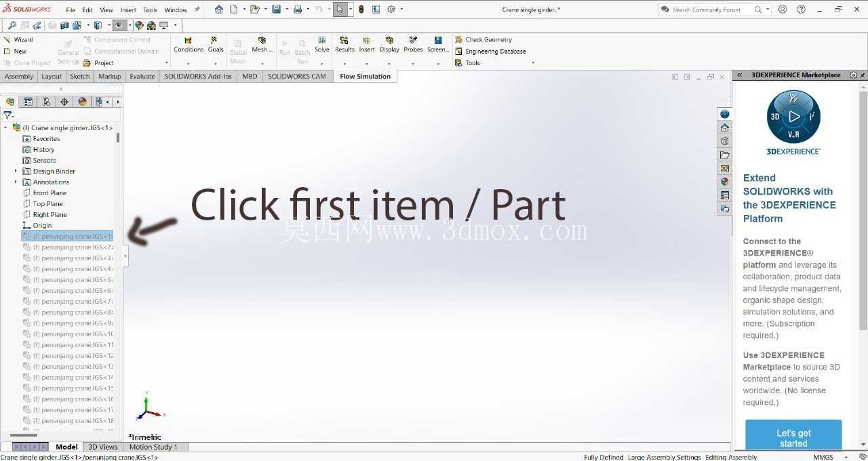Switch to the SOLIDWORKS CAM tab

pyautogui.click(x=297, y=76)
